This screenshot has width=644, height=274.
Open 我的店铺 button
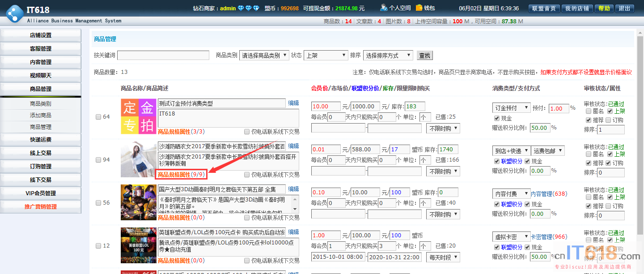click(x=577, y=9)
